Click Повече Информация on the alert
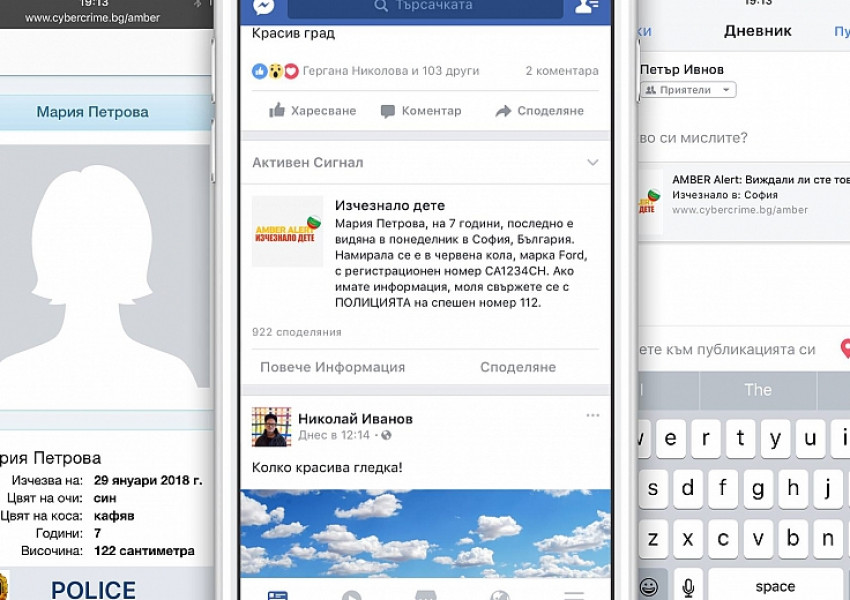The width and height of the screenshot is (850, 600). pos(332,367)
